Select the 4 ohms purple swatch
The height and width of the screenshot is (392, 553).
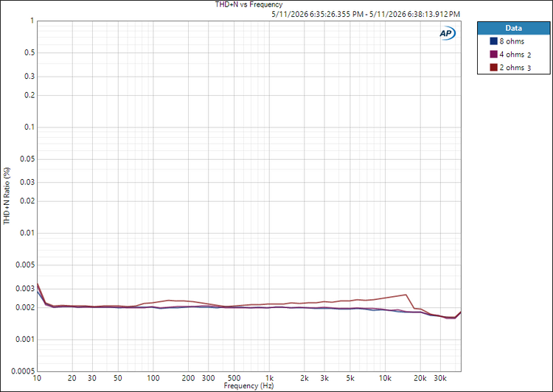pos(493,55)
